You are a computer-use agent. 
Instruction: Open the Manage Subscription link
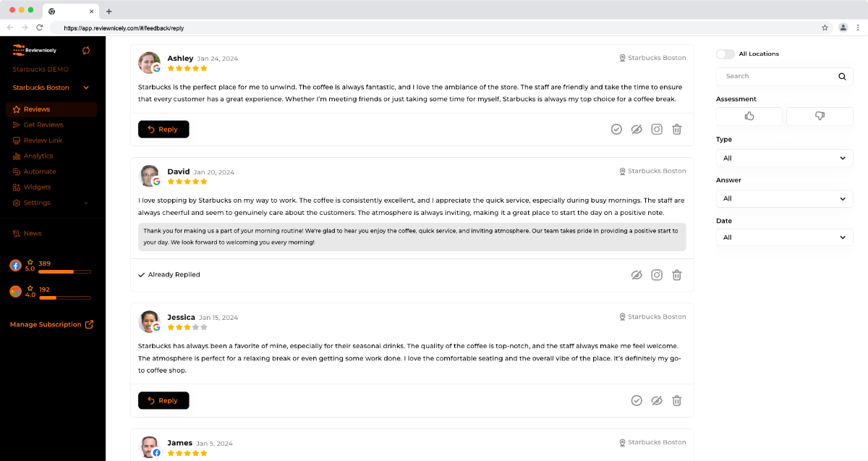tap(51, 324)
